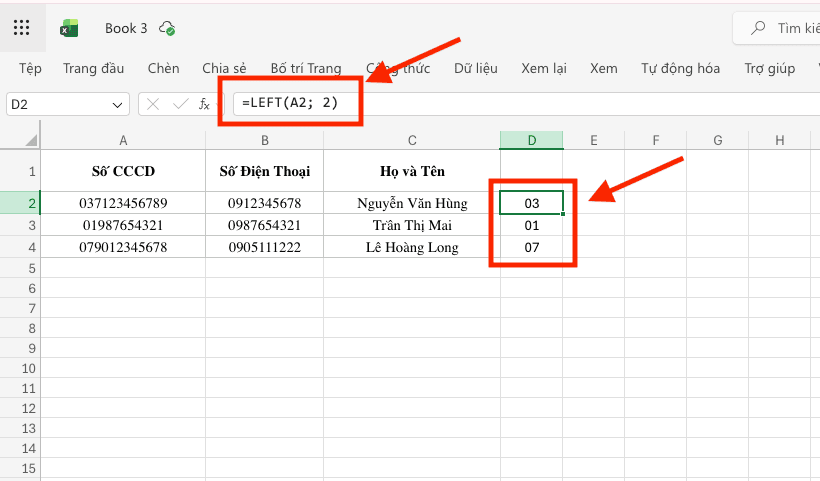This screenshot has height=481, width=820.
Task: Click the select-all corner triangle
Action: pyautogui.click(x=31, y=140)
